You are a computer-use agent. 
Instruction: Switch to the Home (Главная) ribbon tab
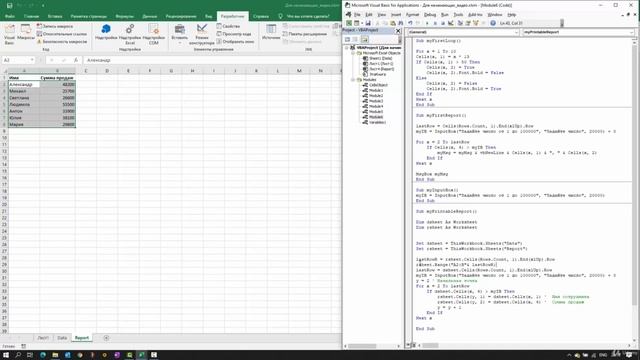click(31, 16)
